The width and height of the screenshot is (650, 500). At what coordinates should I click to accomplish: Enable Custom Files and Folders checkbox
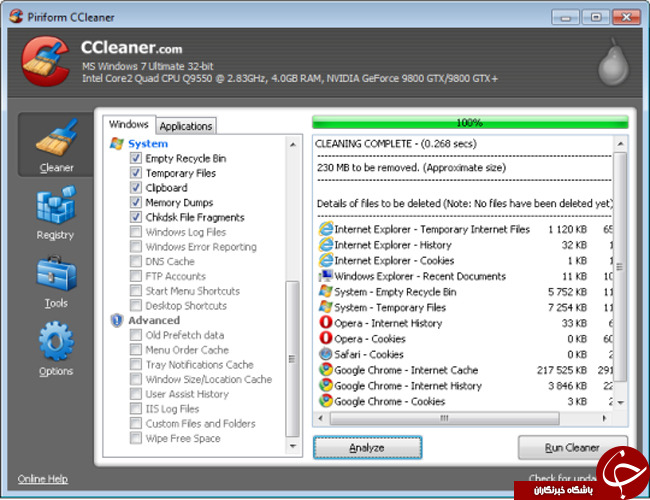click(x=136, y=423)
